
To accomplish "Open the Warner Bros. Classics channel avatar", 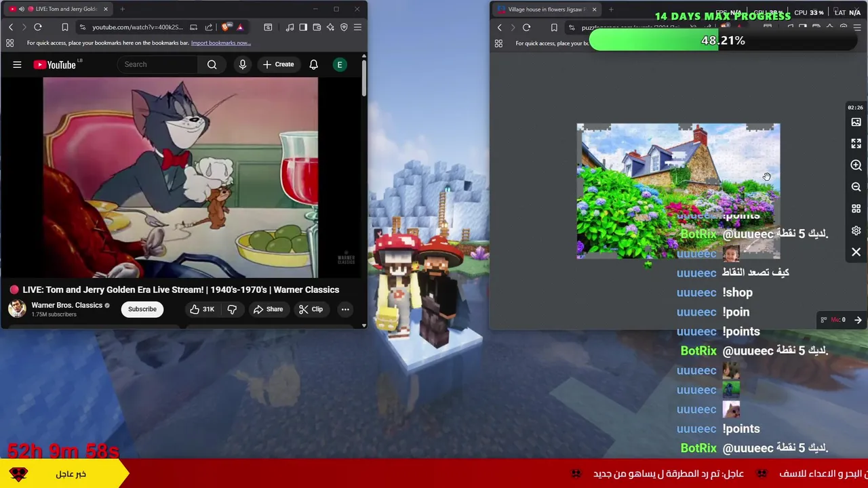I will (x=17, y=308).
